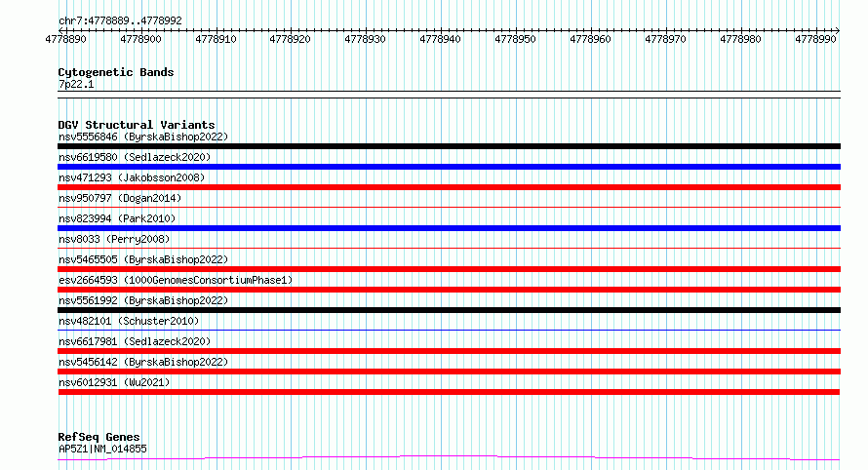868x470 pixels.
Task: Select the RefSeq Genes track title
Action: [x=99, y=437]
